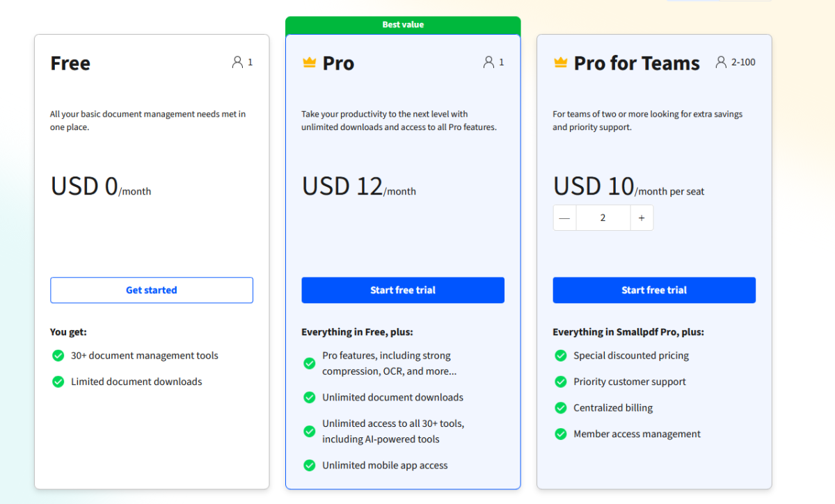
Task: Click checkmark next to Unlimited mobile app access
Action: tap(309, 465)
